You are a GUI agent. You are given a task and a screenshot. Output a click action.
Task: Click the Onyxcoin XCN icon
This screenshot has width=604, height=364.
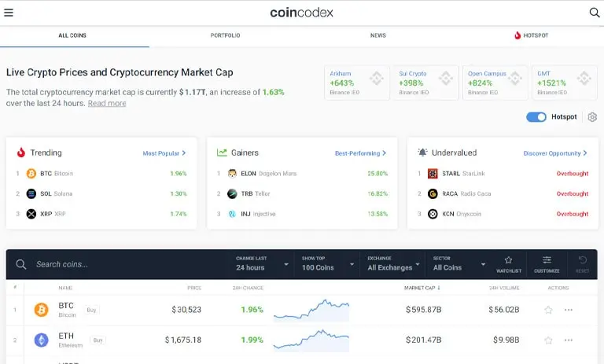(433, 214)
